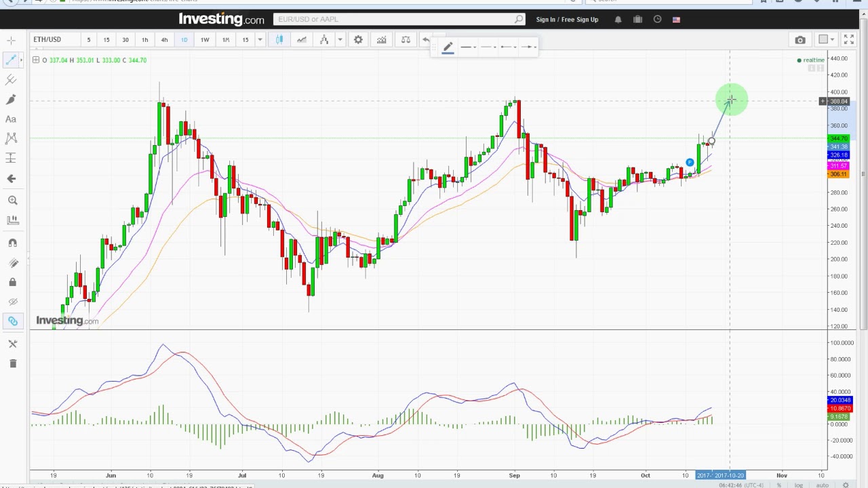The width and height of the screenshot is (868, 488).
Task: Open the object tree tools icon
Action: (12, 344)
